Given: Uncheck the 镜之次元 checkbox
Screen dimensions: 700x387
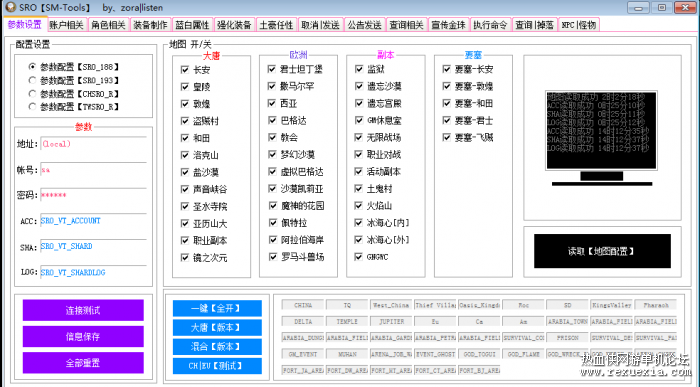Looking at the screenshot, I should click(x=185, y=258).
